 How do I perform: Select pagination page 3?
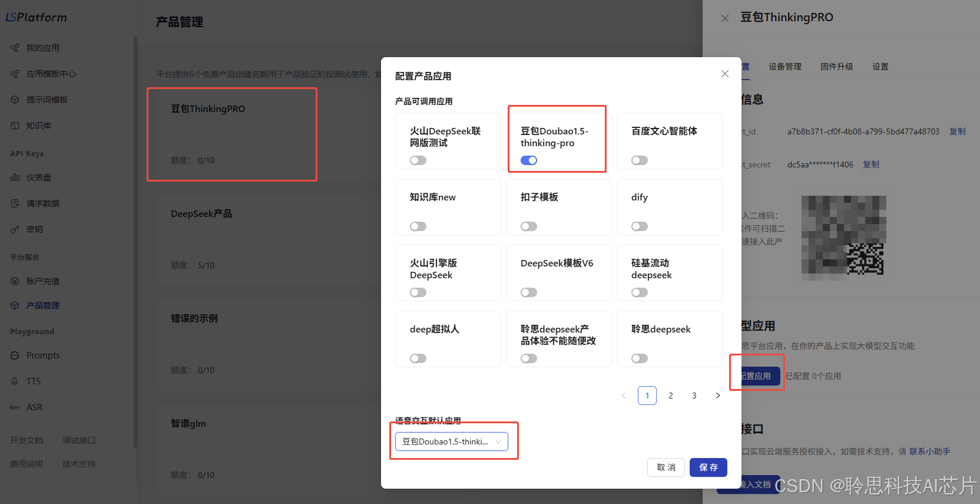[x=694, y=396]
